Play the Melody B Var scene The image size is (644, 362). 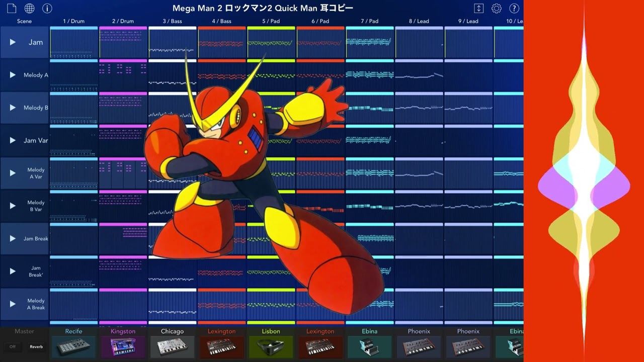click(x=13, y=206)
